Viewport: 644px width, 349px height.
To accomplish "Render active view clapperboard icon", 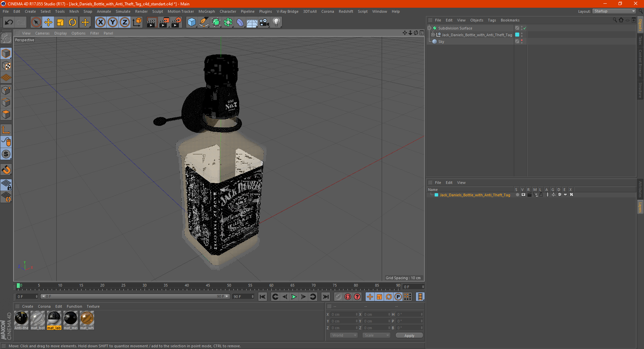I will pos(152,22).
